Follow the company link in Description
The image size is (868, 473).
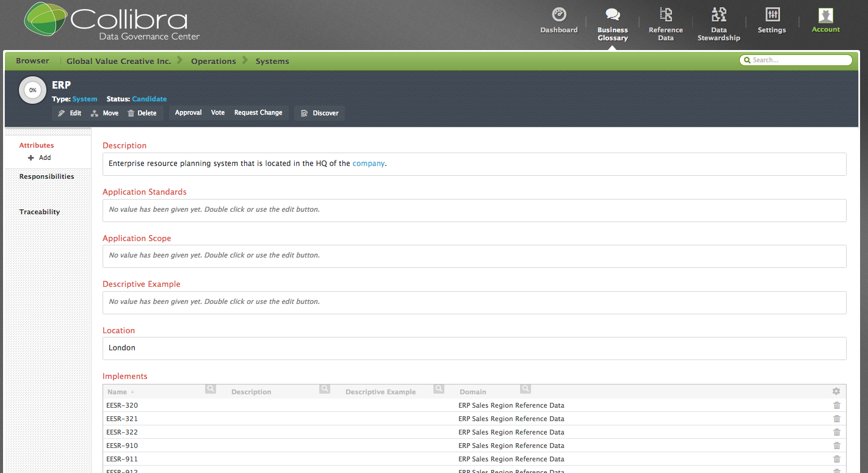click(x=369, y=164)
